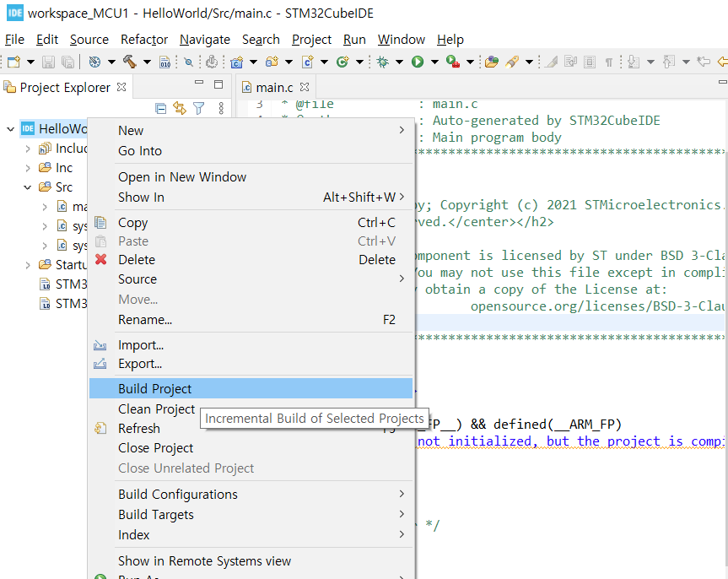Click the Run External Tools icon
This screenshot has width=728, height=579.
tap(453, 62)
